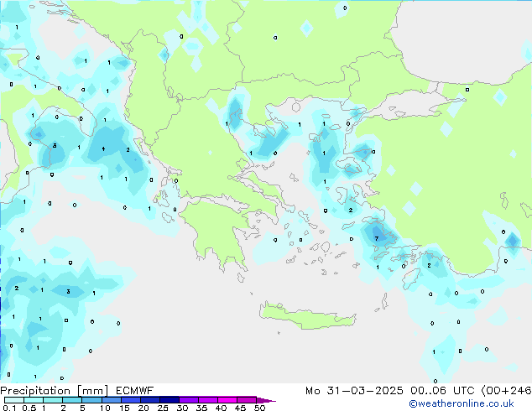Click the legend label '25'
The image size is (532, 411).
click(163, 408)
